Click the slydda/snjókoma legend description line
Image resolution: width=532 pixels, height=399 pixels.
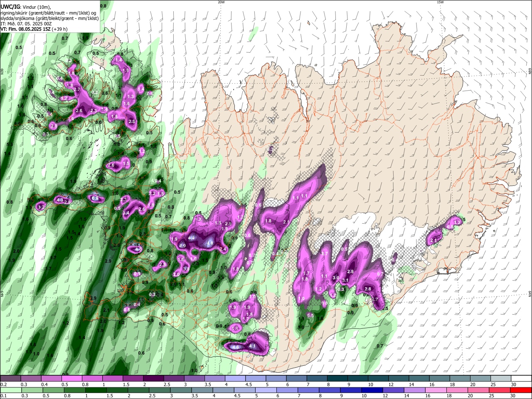[49, 18]
